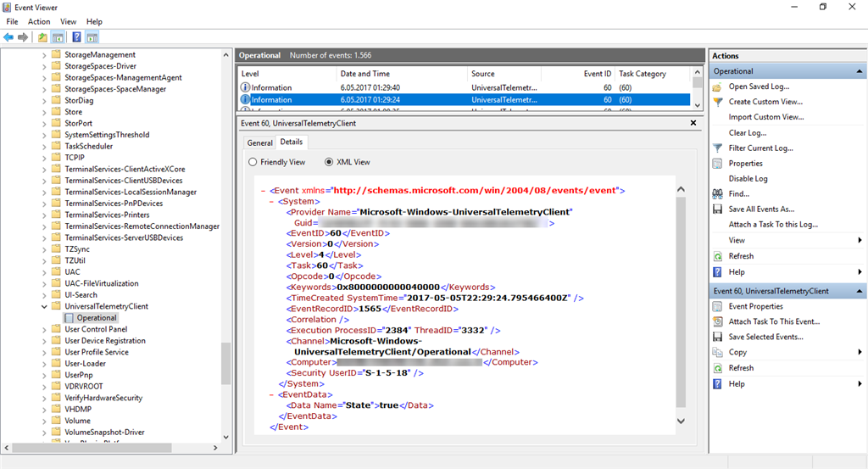Click Import Custom View action
This screenshot has width=868, height=469.
[765, 117]
